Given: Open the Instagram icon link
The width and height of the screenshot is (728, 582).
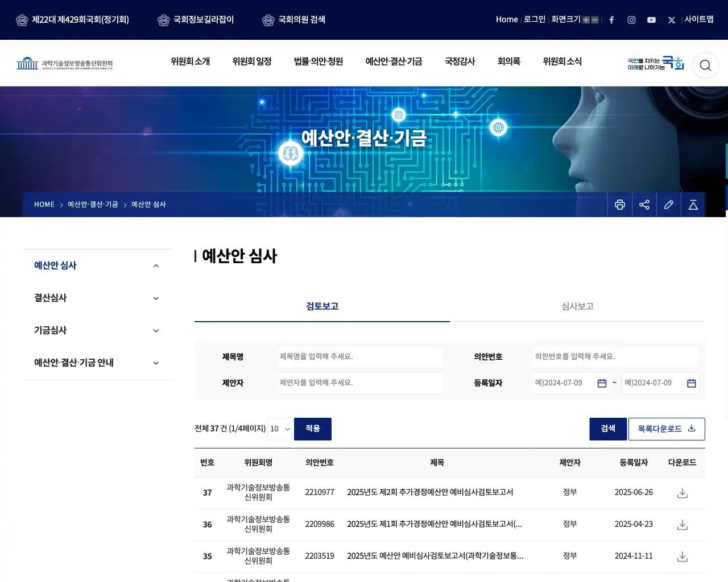Looking at the screenshot, I should [631, 20].
